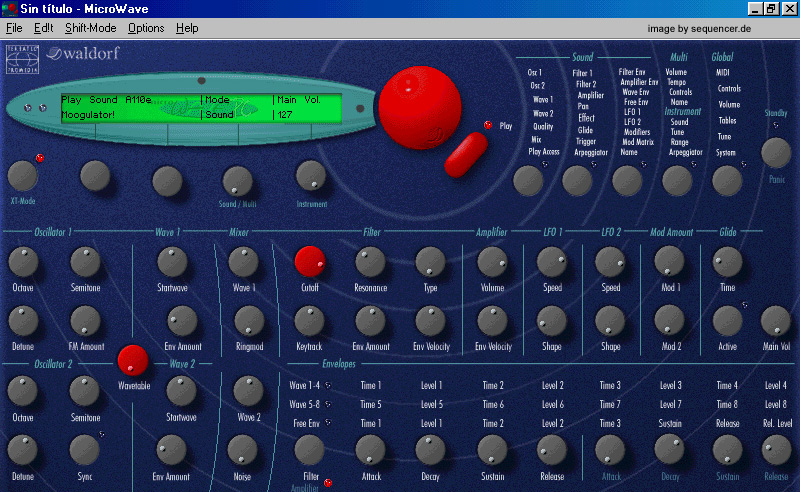Open the File menu

14,28
